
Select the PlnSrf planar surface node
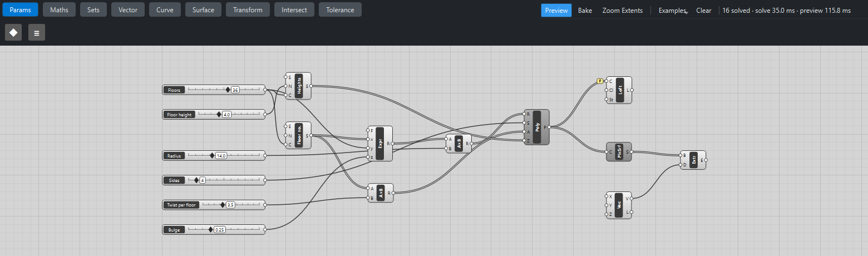pyautogui.click(x=619, y=151)
